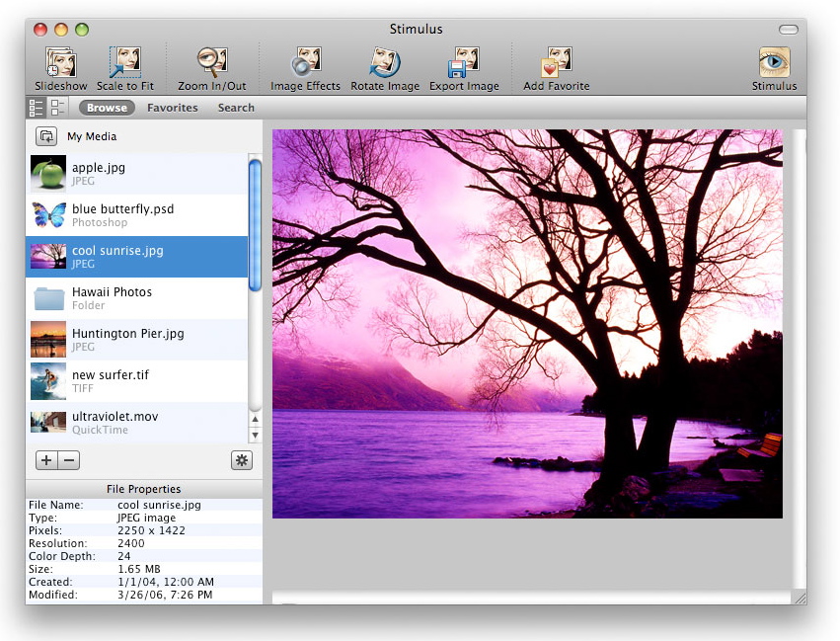Click the Export Image icon

point(464,63)
